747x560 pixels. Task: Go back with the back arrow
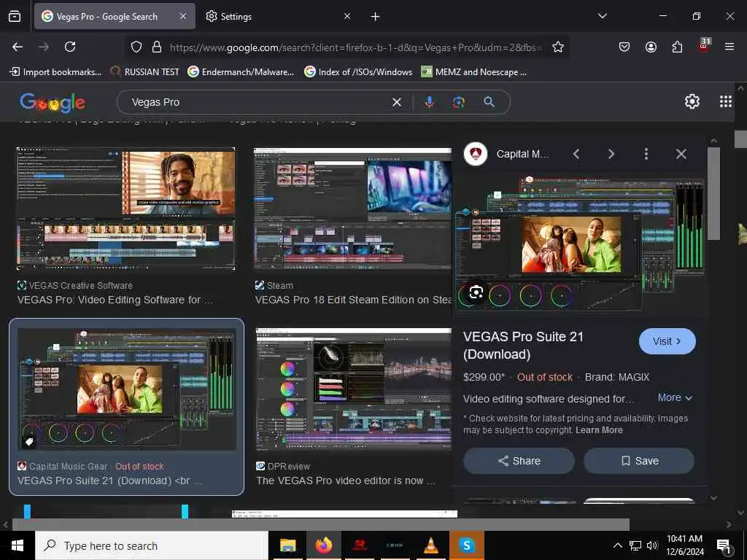[18, 47]
